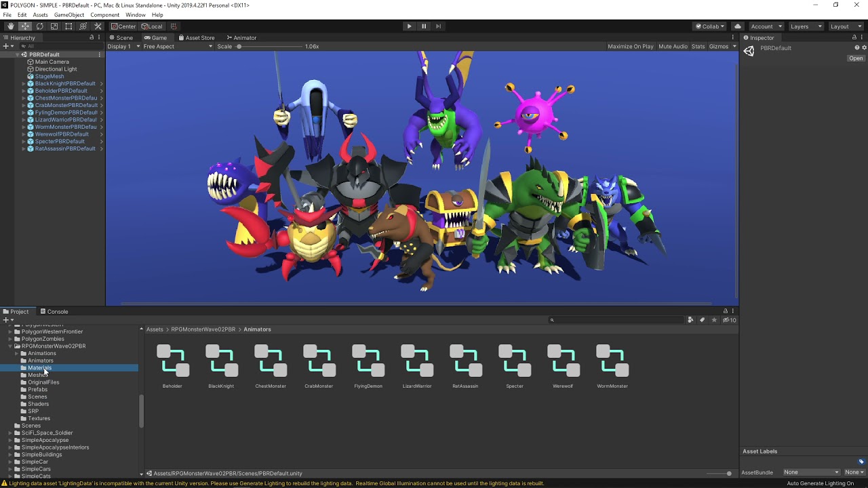The image size is (868, 488).
Task: Select the CrabMonster animator asset
Action: (319, 367)
